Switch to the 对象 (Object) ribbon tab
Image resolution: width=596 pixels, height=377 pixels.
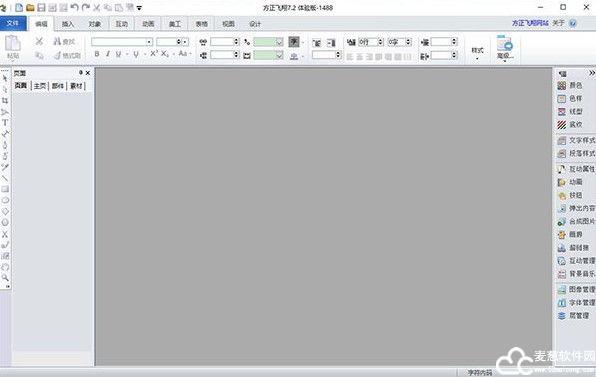tap(95, 24)
